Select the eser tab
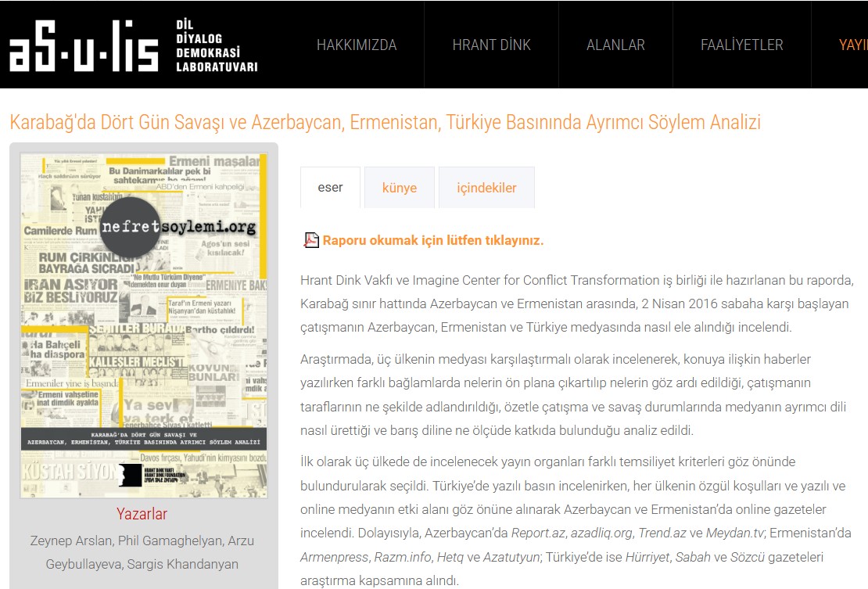The width and height of the screenshot is (868, 589). (x=331, y=188)
